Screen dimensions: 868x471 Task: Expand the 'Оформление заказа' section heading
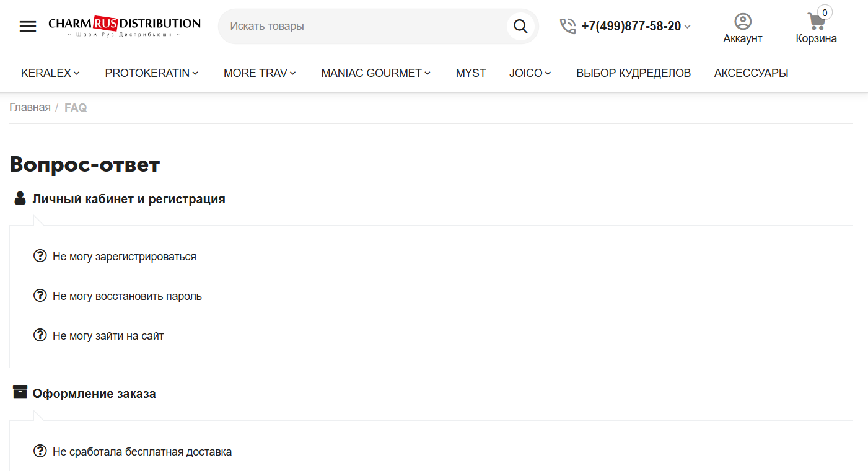(x=94, y=394)
